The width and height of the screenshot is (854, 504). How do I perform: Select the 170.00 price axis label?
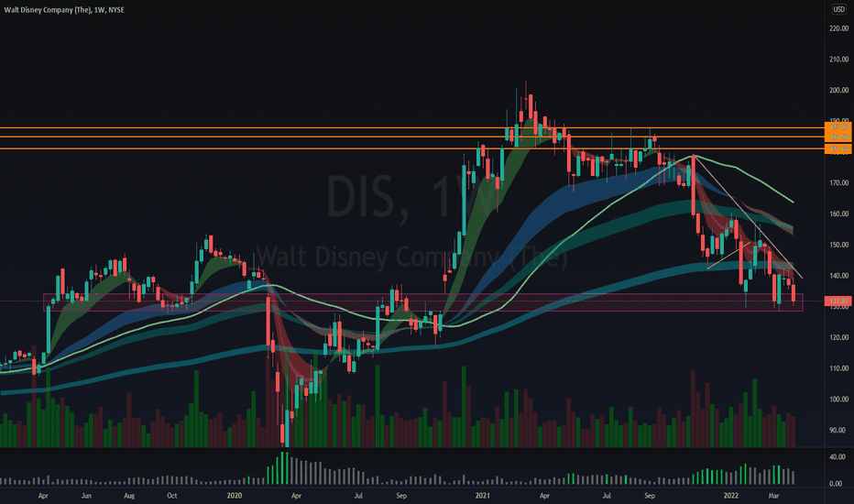click(x=838, y=183)
